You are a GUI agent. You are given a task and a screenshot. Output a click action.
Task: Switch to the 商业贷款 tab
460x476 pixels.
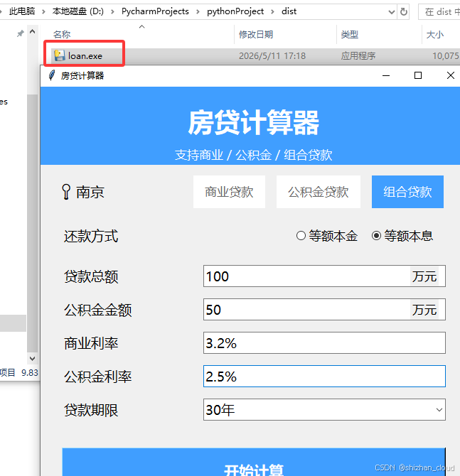229,192
